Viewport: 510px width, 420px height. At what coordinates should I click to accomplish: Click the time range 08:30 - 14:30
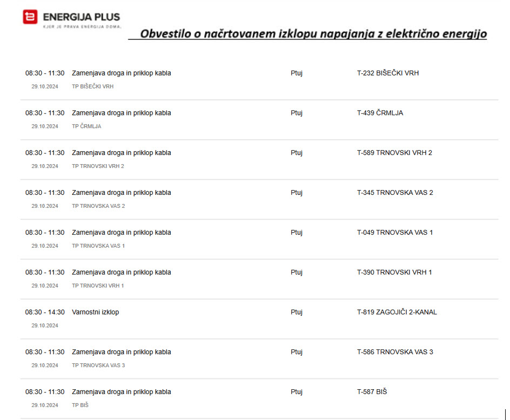pyautogui.click(x=45, y=313)
